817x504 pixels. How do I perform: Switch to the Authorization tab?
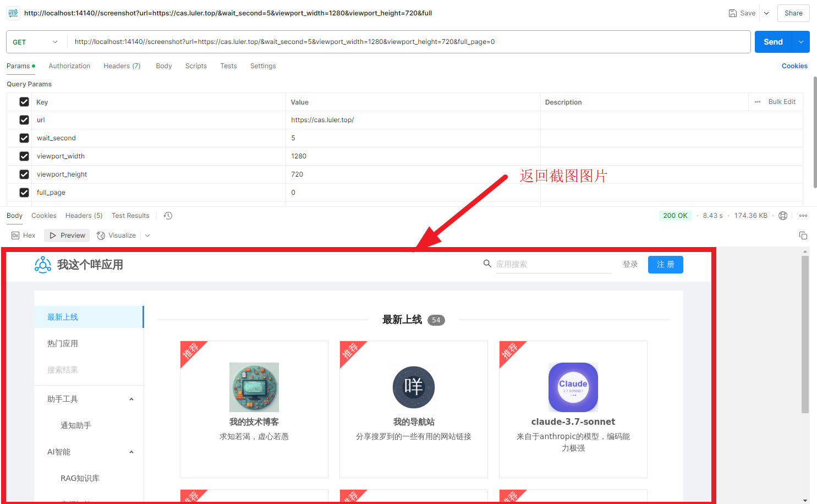(69, 66)
